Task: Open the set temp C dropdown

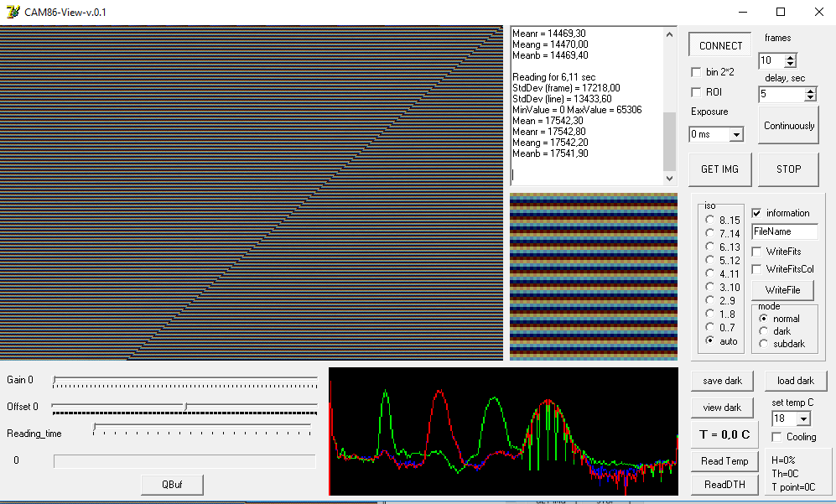Action: click(804, 418)
